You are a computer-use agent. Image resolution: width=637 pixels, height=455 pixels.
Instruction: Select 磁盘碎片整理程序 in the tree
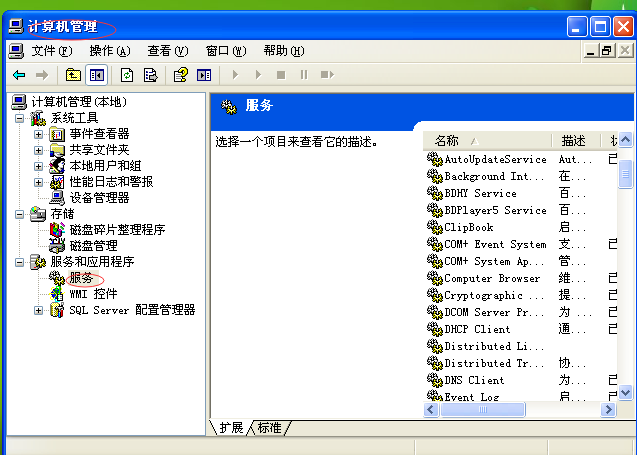point(117,230)
